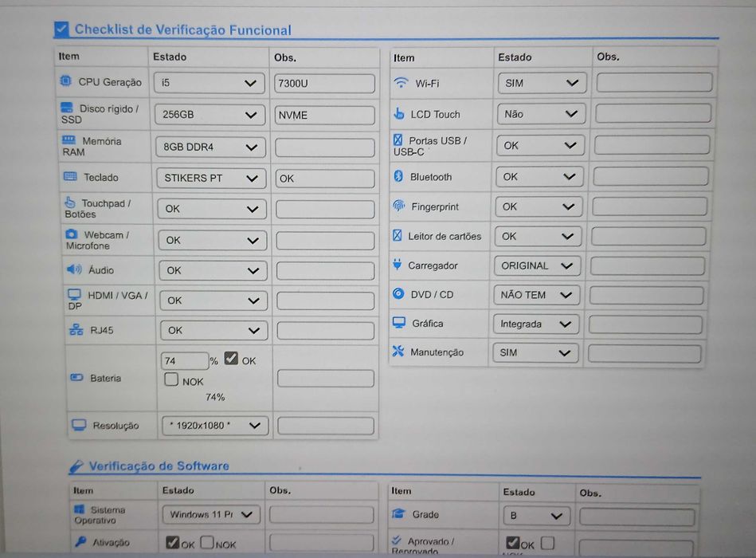
Task: Click the DVD / CD disc icon
Action: (398, 293)
